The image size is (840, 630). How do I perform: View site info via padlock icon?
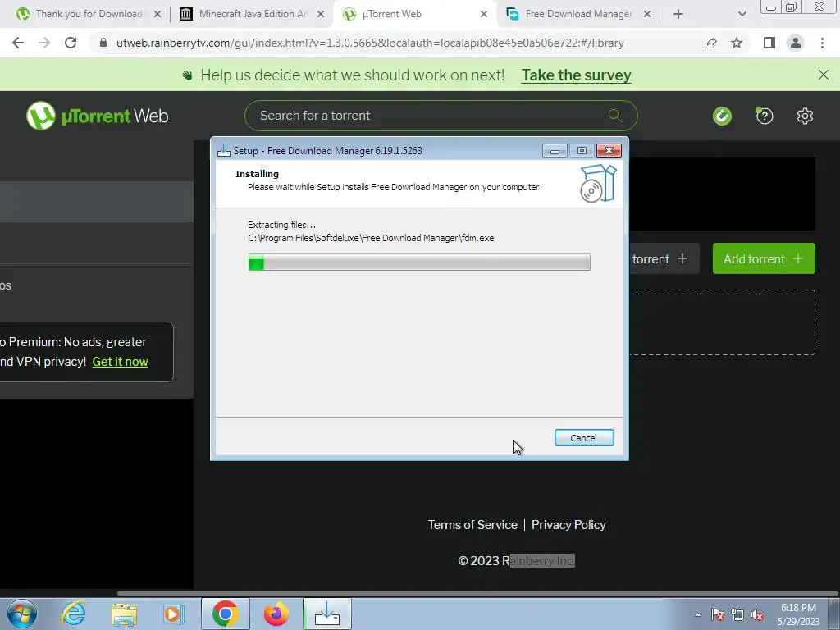coord(103,43)
